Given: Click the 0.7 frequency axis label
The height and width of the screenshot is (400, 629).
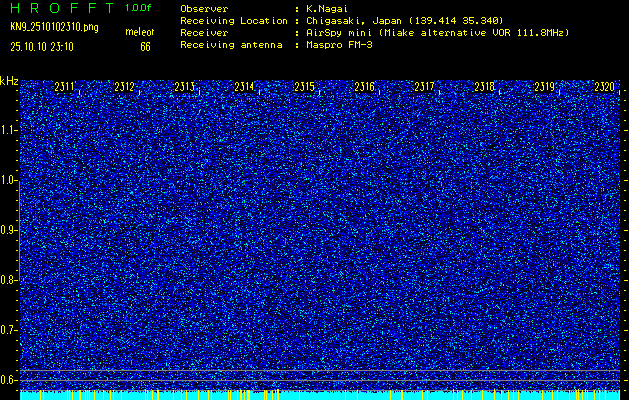Looking at the screenshot, I should (9, 329).
